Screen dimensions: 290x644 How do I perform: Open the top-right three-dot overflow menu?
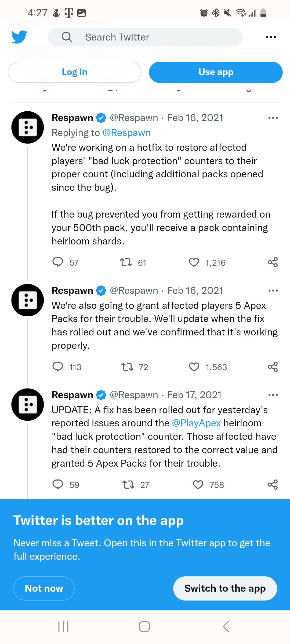click(x=271, y=37)
